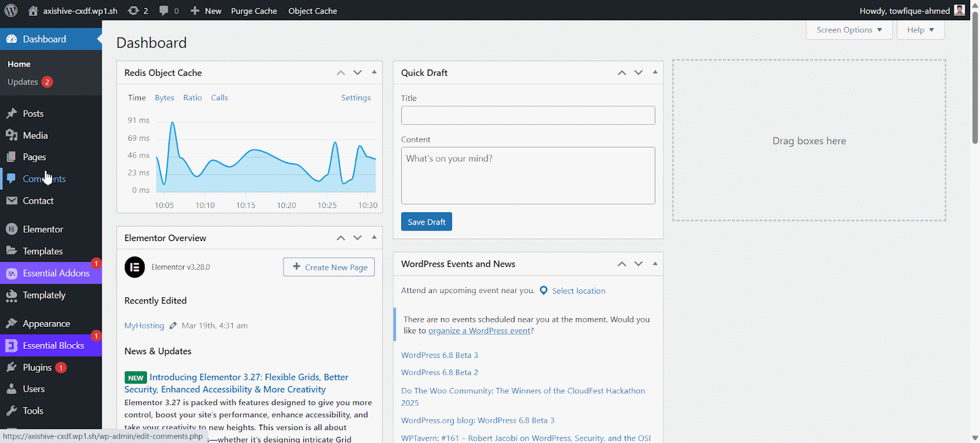Screen dimensions: 980x443
Task: Open WordPress 6.8 Beta 3 link
Action: (x=440, y=356)
